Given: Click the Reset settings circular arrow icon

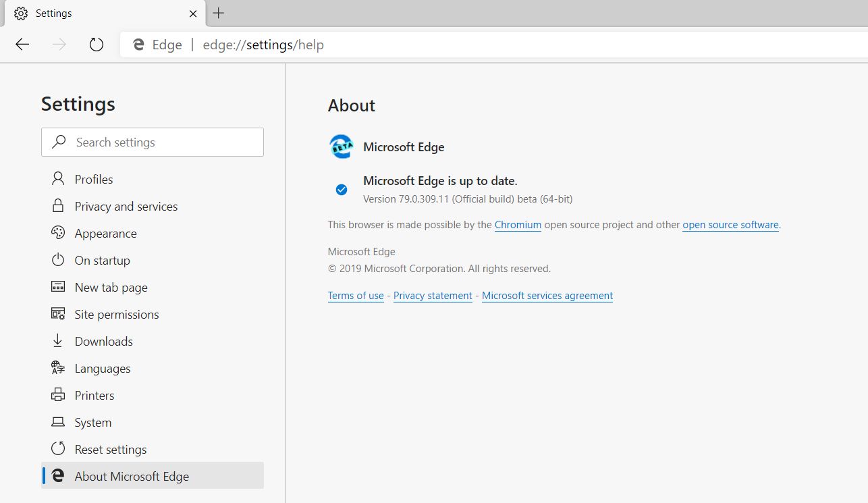Looking at the screenshot, I should point(57,449).
